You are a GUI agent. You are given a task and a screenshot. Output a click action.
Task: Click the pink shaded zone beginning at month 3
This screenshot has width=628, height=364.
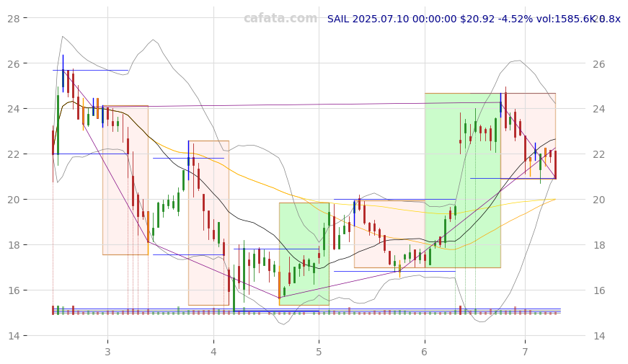pos(125,180)
